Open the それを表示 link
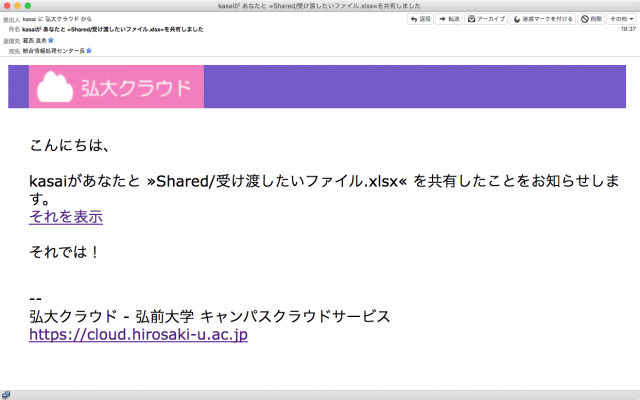 click(66, 217)
